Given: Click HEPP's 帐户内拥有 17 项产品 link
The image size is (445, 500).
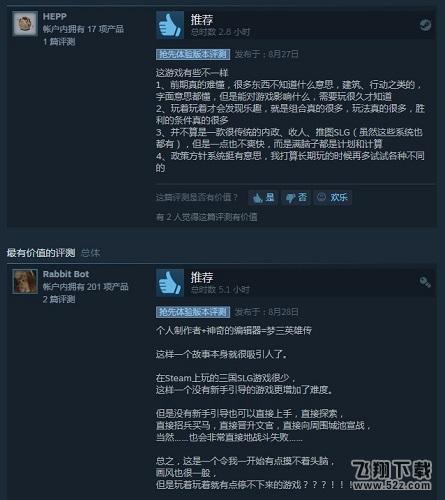Looking at the screenshot, I should pos(83,29).
